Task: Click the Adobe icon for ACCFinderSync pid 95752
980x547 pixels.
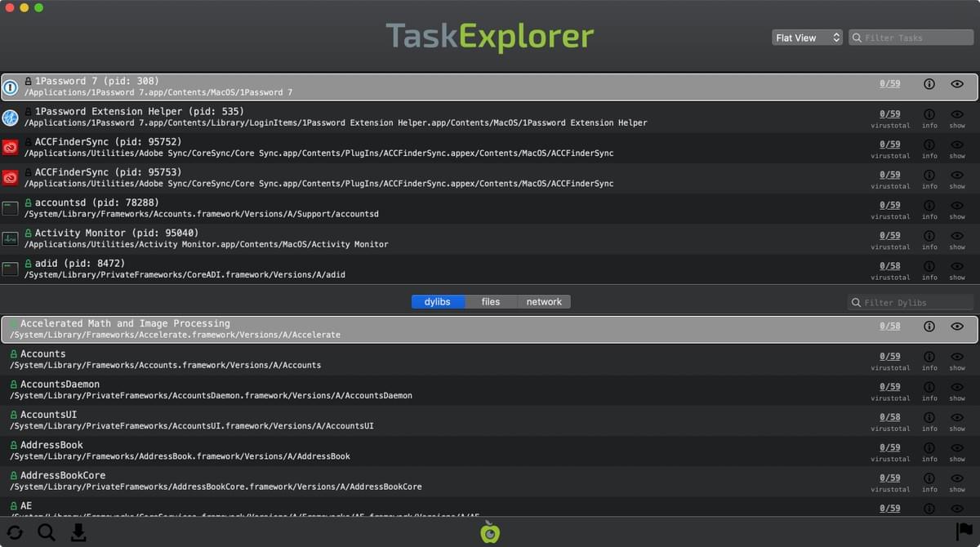Action: pos(11,148)
